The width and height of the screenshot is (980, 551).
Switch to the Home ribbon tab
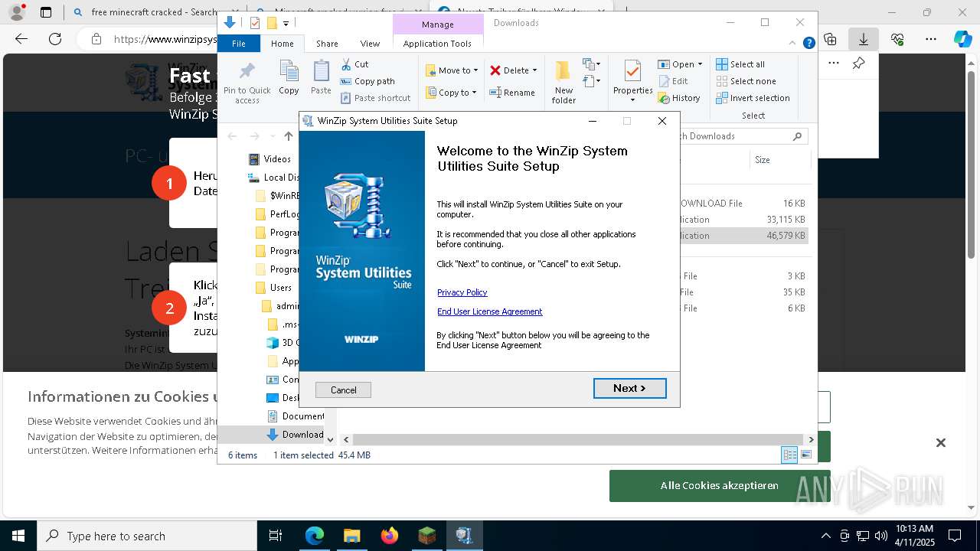tap(282, 44)
